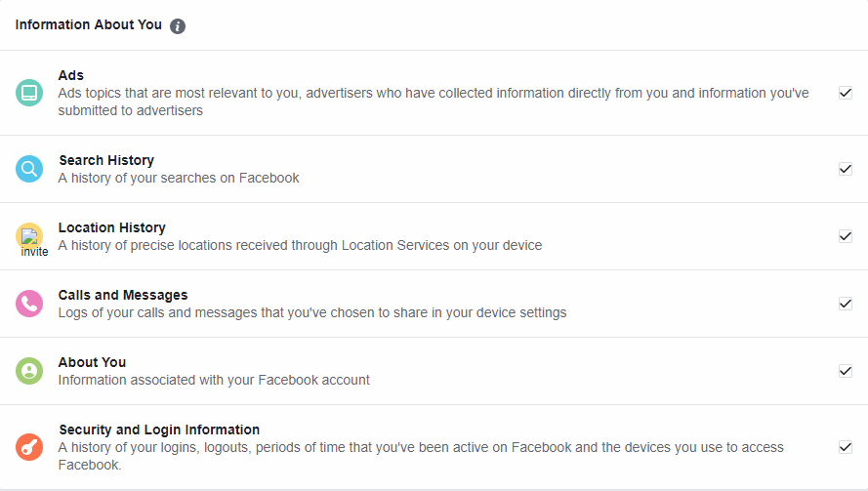Toggle the About You checkbox
Viewport: 868px width, 491px height.
pyautogui.click(x=846, y=371)
